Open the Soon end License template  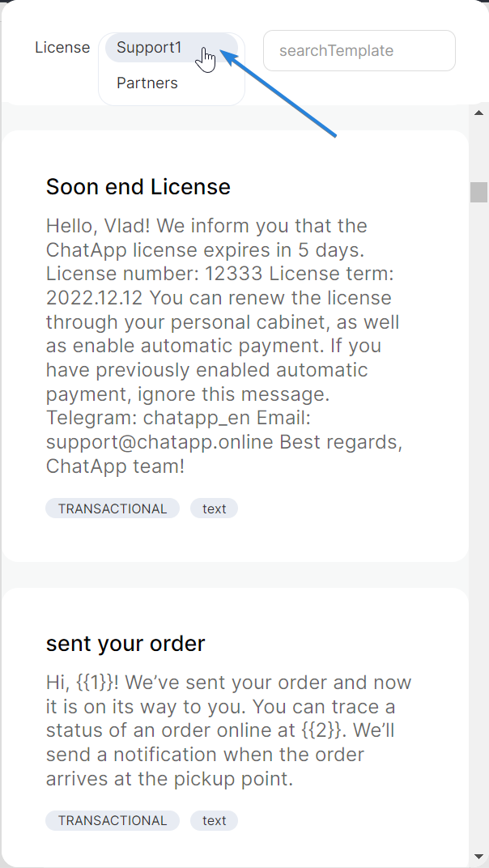coord(138,187)
